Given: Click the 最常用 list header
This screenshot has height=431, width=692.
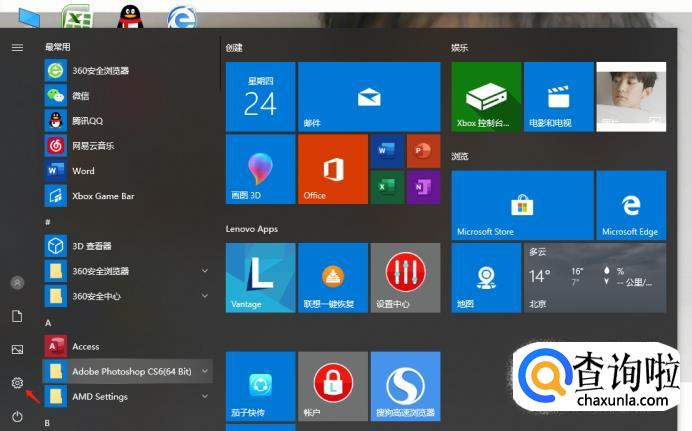Looking at the screenshot, I should pyautogui.click(x=58, y=47).
